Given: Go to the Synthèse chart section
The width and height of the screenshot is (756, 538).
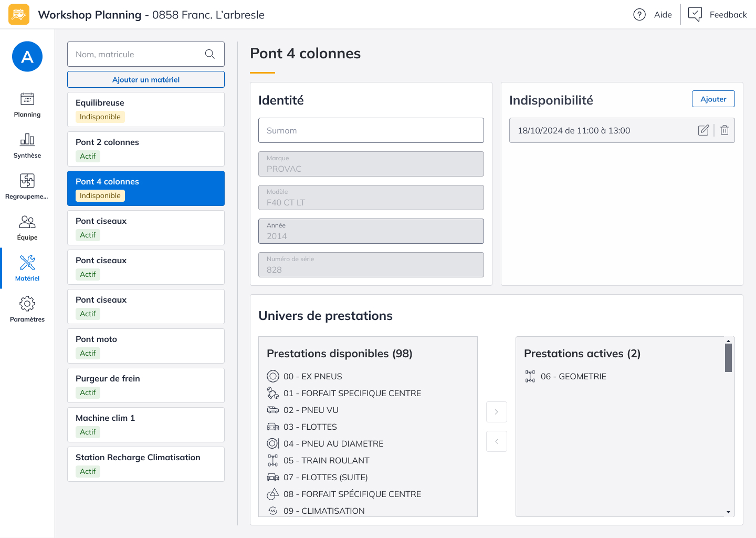Looking at the screenshot, I should coord(27,146).
